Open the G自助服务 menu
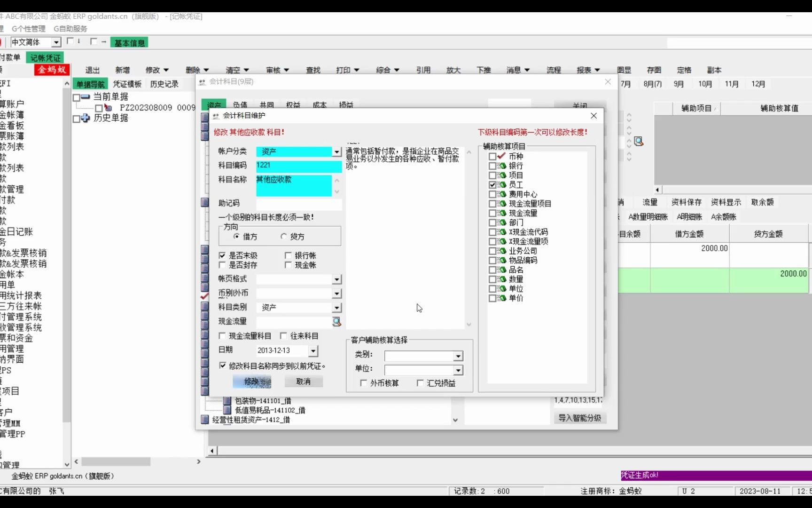Screen dimensions: 812x508 (69, 28)
